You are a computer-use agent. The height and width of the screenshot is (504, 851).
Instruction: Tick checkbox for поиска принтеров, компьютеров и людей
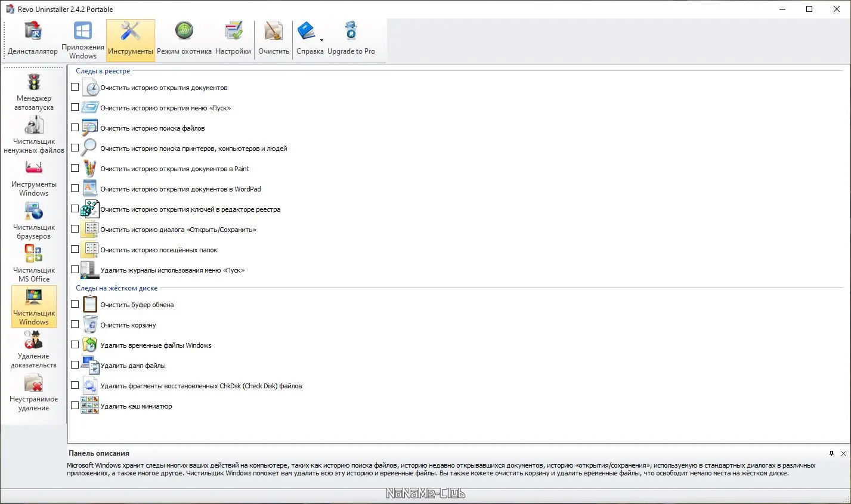click(x=75, y=148)
